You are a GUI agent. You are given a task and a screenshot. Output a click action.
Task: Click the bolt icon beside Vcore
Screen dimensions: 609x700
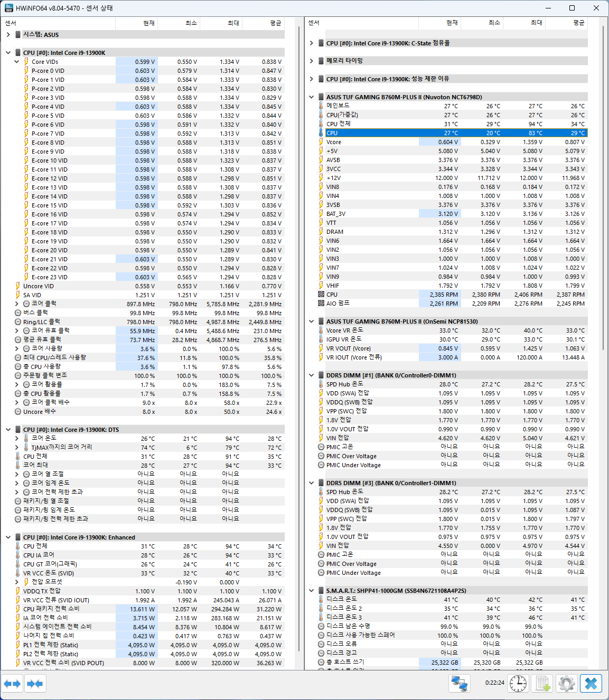[321, 141]
